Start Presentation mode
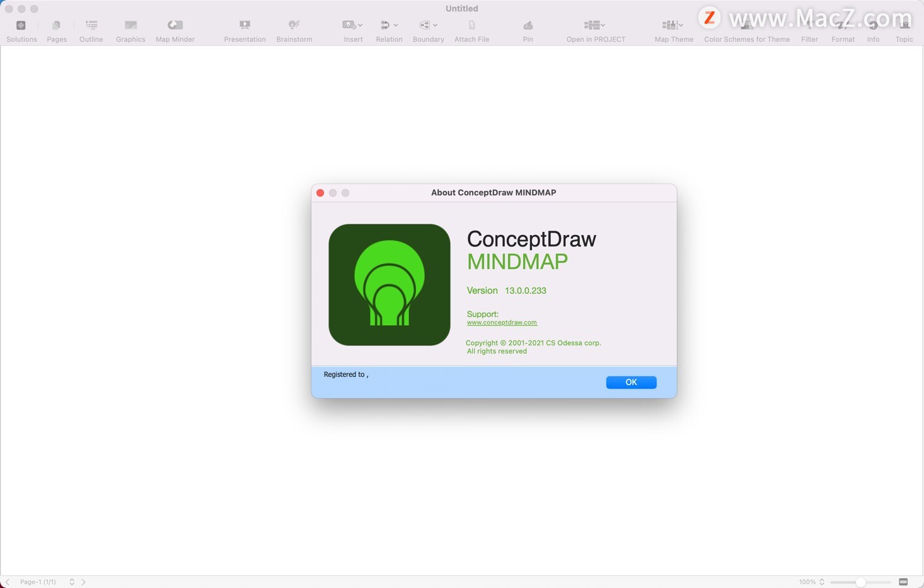 (x=245, y=25)
